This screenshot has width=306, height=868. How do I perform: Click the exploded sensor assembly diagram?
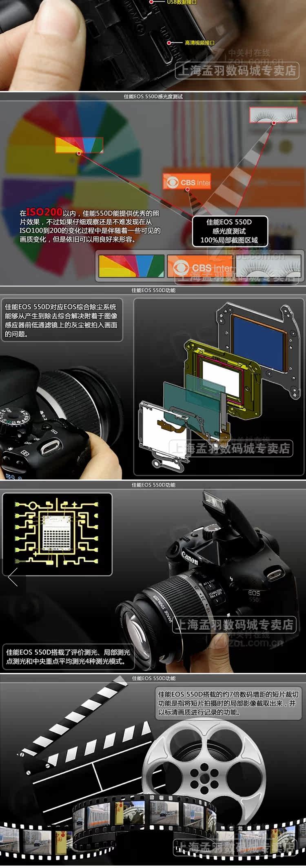click(x=219, y=387)
